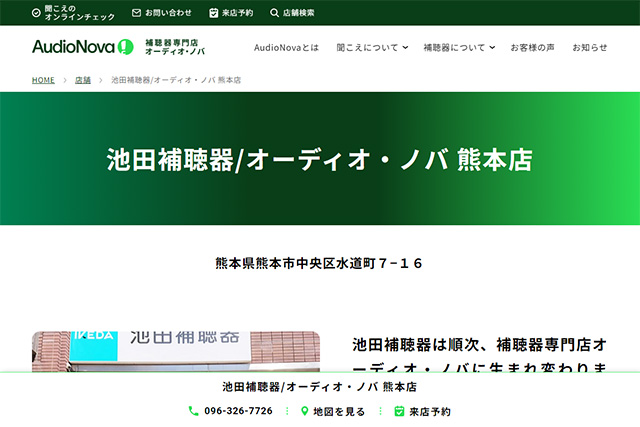Click the 店舗 breadcrumb link
The height and width of the screenshot is (427, 640).
(83, 79)
